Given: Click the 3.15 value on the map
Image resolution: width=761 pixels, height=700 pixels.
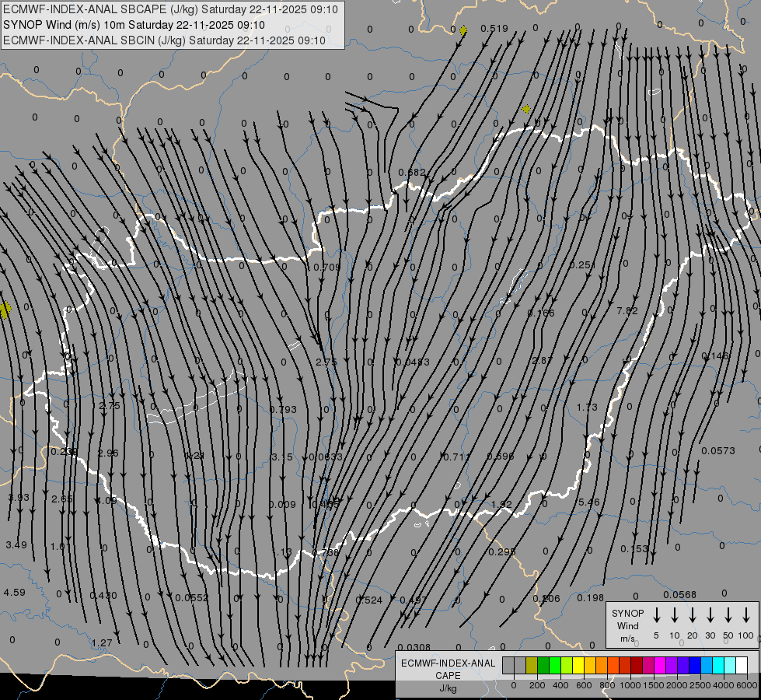Looking at the screenshot, I should click(282, 457).
